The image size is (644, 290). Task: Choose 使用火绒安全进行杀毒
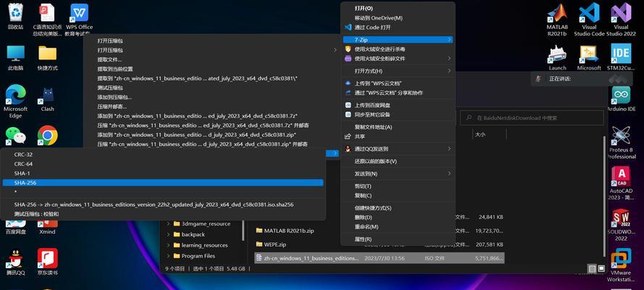[x=398, y=49]
